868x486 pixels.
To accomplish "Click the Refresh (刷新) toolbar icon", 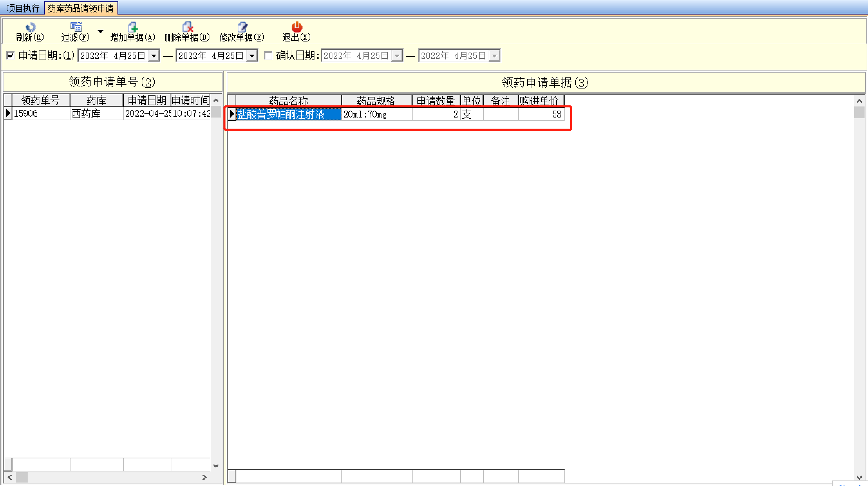I will click(30, 27).
